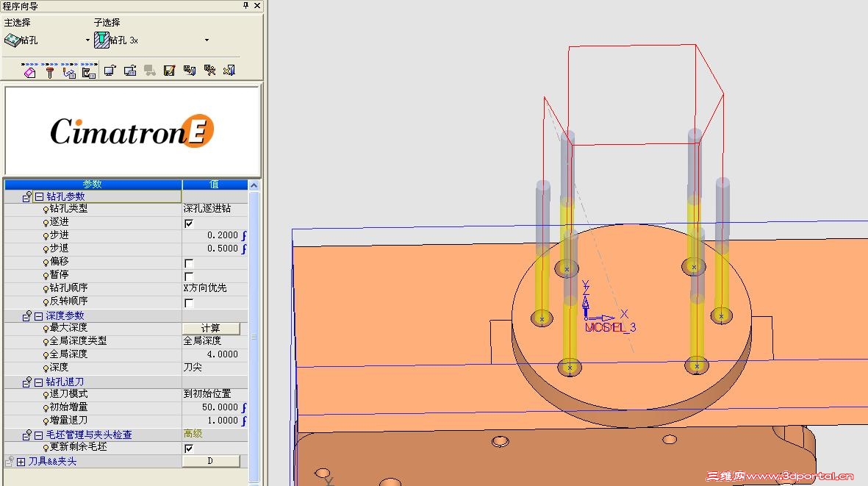Click the grayed-out icon in wizard toolbar
The image size is (868, 486).
[x=149, y=71]
